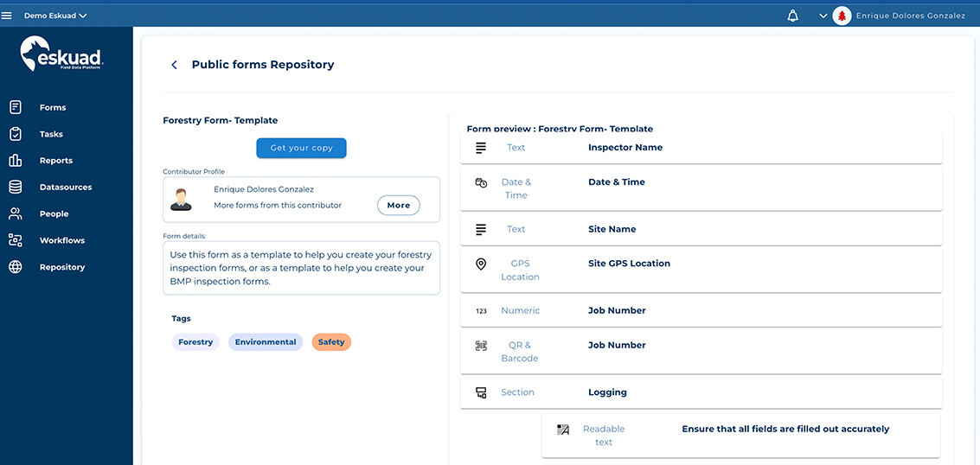Click the red tree user avatar
Viewport: 980px width, 465px height.
(x=842, y=16)
